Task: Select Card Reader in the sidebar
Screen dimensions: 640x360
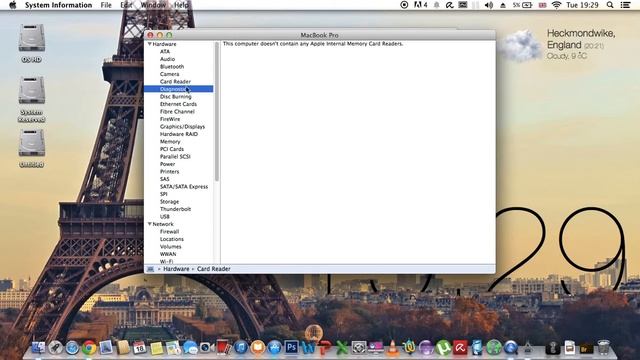Action: [175, 81]
